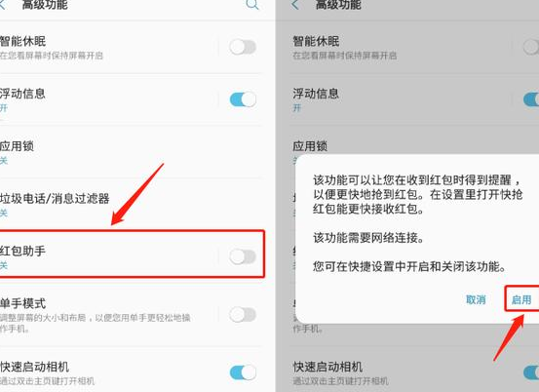
Task: Go back using left panel back arrow
Action: pyautogui.click(x=2, y=5)
